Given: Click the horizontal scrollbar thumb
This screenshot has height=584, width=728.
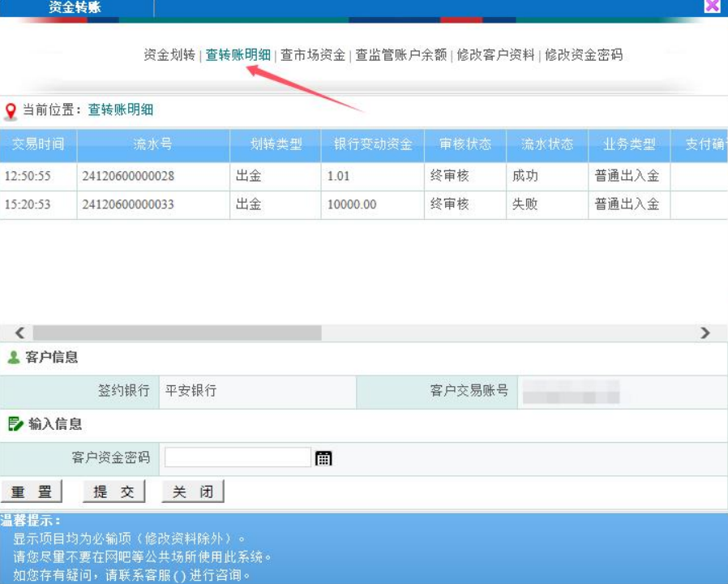Looking at the screenshot, I should point(177,333).
